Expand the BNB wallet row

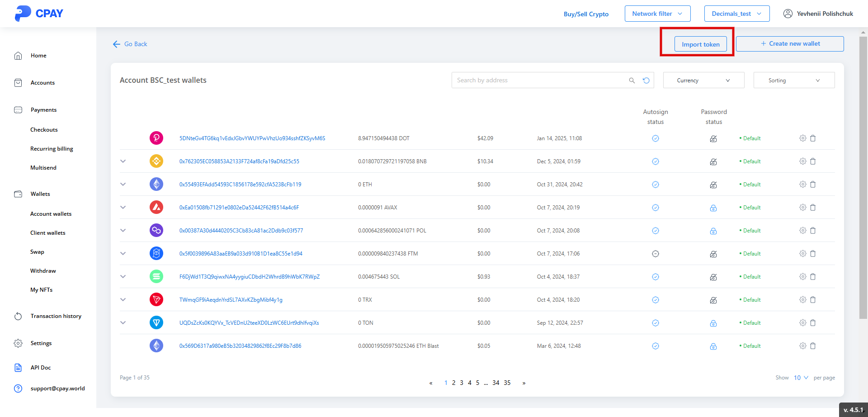pyautogui.click(x=123, y=161)
